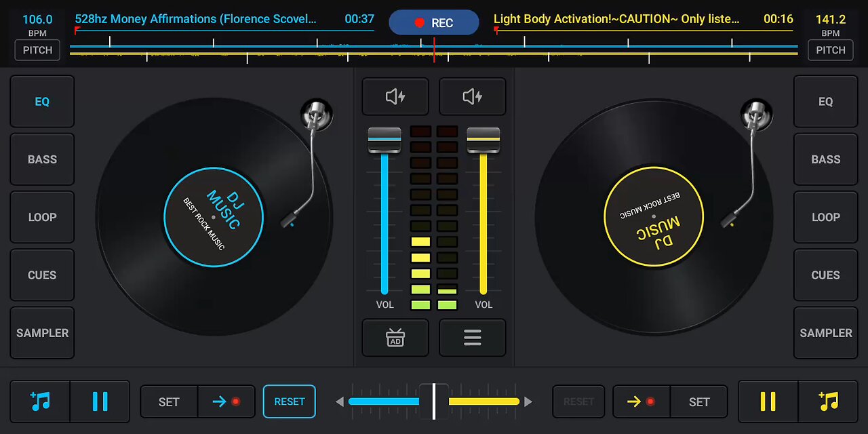
Task: Click right deck SET cue button
Action: point(699,401)
